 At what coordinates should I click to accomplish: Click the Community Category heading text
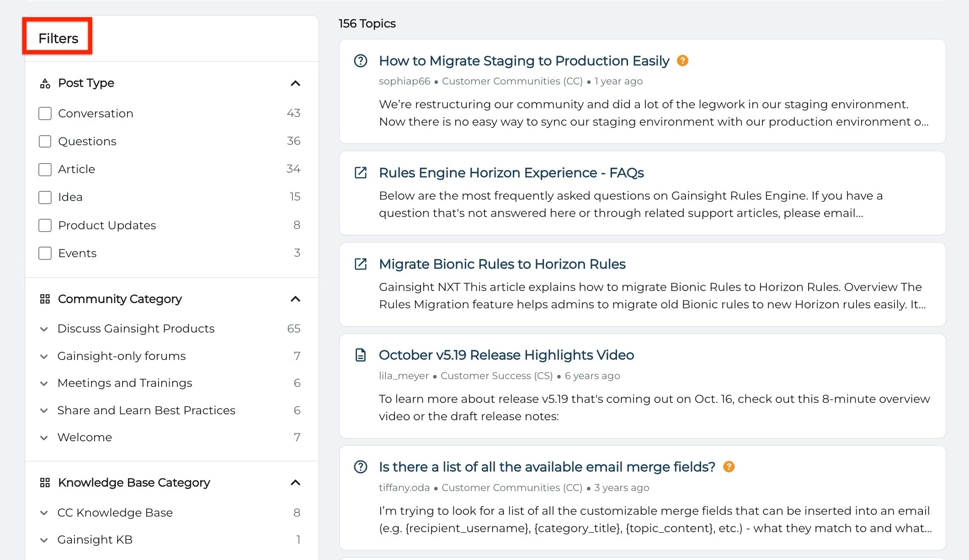pyautogui.click(x=120, y=299)
